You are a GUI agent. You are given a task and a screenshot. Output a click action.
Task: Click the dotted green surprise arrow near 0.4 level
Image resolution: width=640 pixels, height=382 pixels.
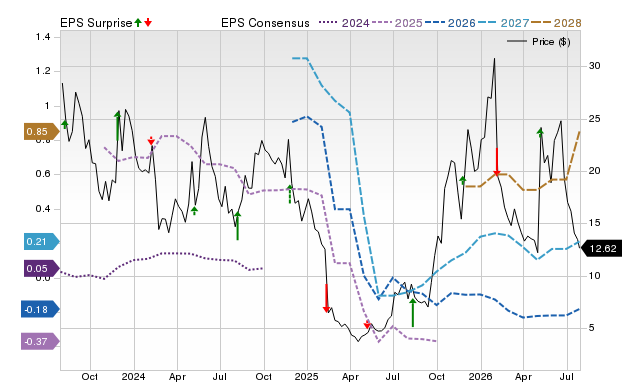click(194, 211)
